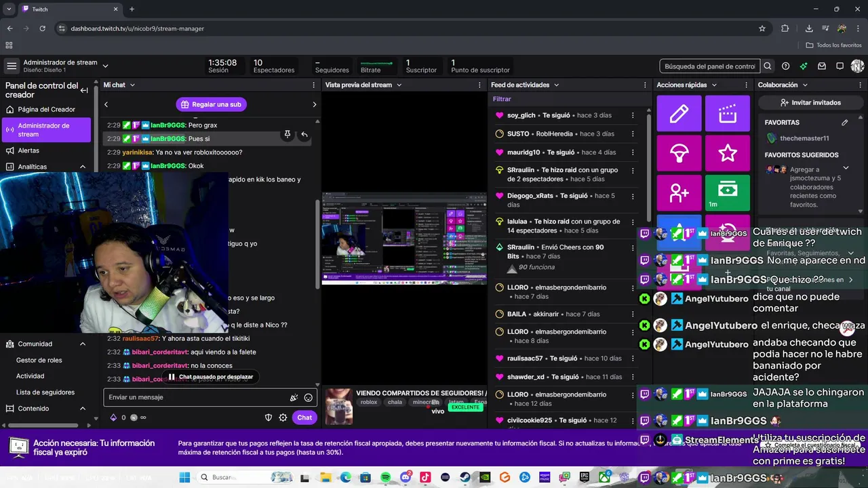The width and height of the screenshot is (868, 488).
Task: Click the dashboard search magnifier icon
Action: click(768, 66)
